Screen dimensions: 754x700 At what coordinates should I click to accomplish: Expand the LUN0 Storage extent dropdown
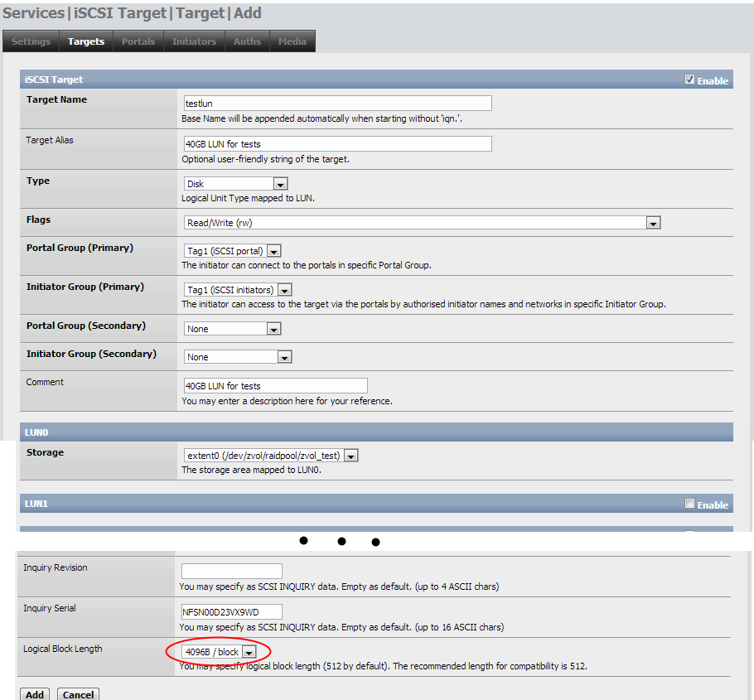(270, 456)
